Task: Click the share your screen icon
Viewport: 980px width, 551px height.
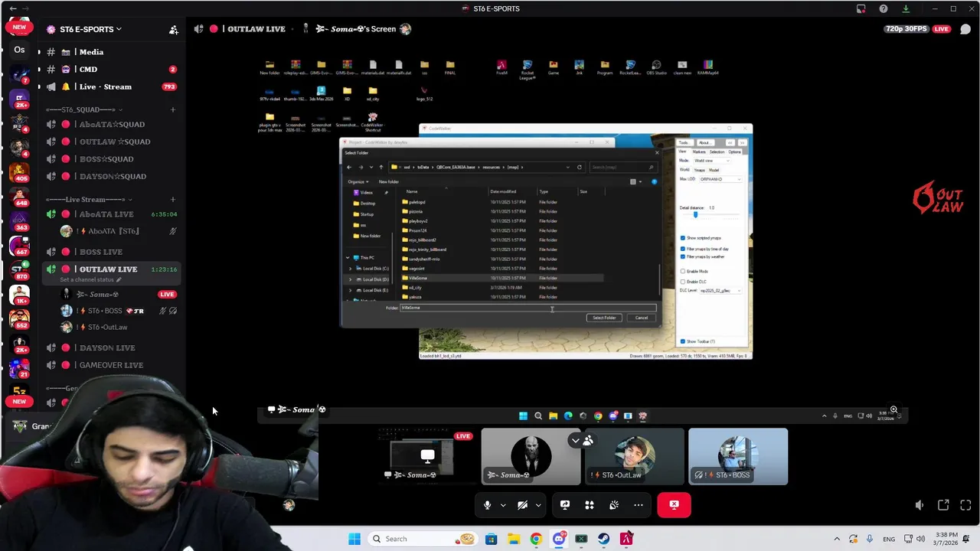Action: 565,505
